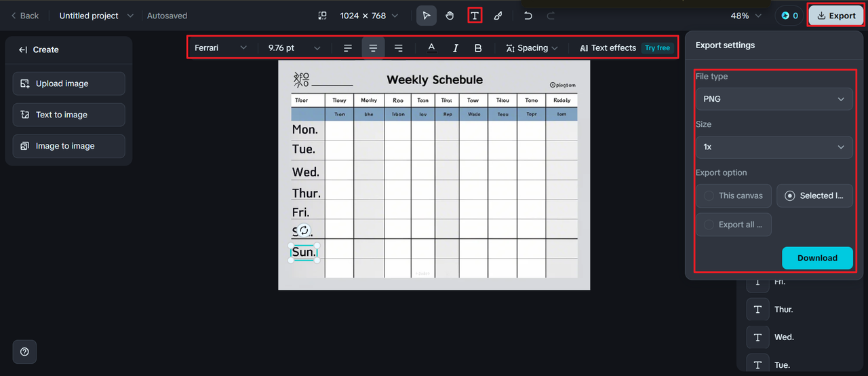
Task: Click the T icon of Wed. layer
Action: (x=757, y=337)
